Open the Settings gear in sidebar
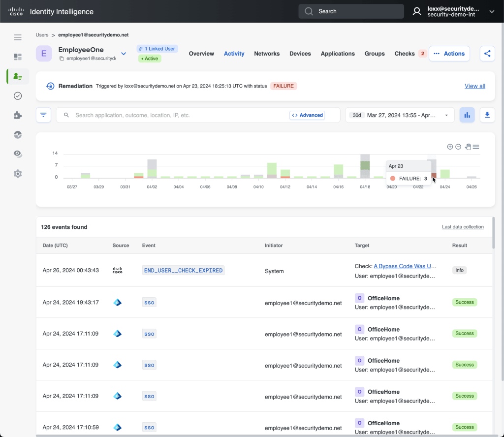The height and width of the screenshot is (437, 504). pyautogui.click(x=18, y=174)
